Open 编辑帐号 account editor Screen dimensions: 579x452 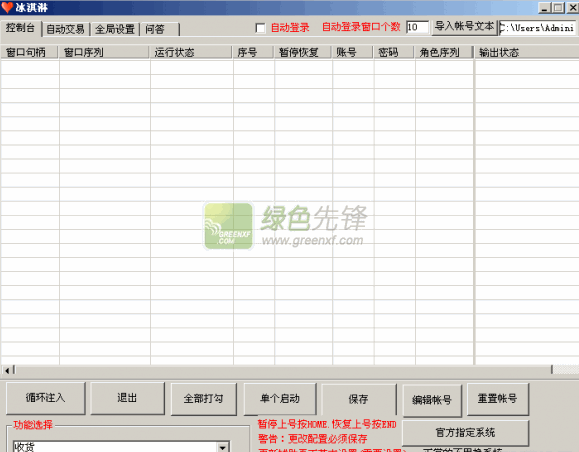(432, 400)
